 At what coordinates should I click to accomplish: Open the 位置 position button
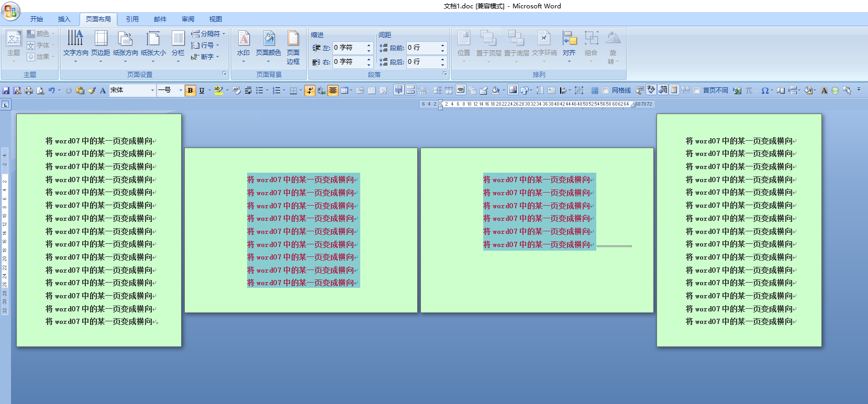tap(464, 47)
